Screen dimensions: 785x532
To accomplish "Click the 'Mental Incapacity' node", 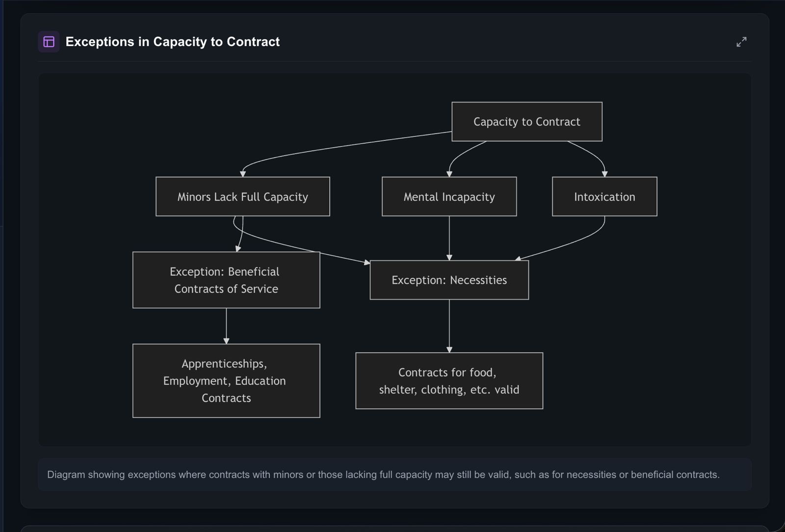I will click(449, 197).
